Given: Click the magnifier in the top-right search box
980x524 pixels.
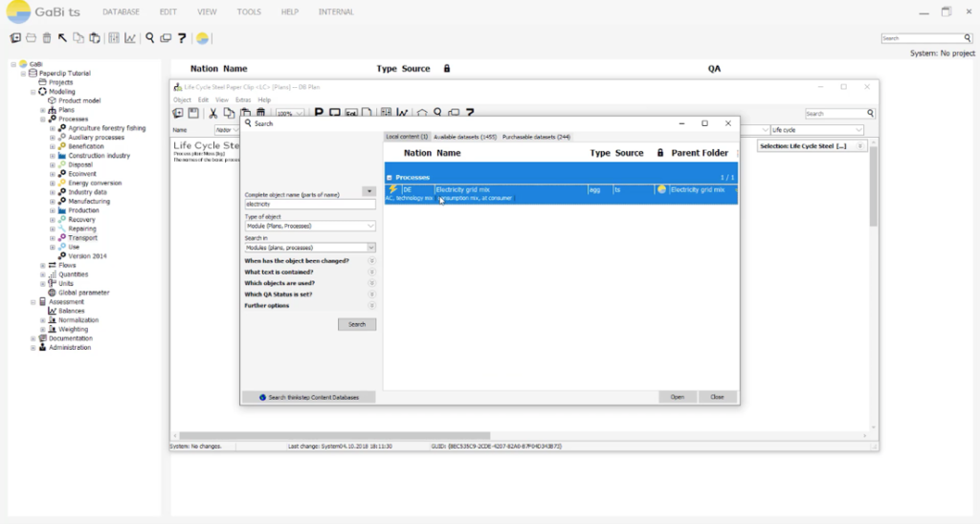Looking at the screenshot, I should 967,38.
